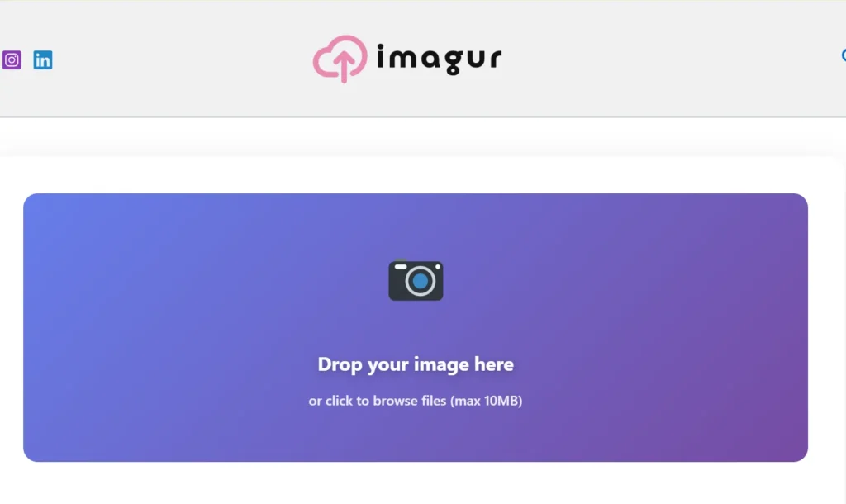Image resolution: width=846 pixels, height=504 pixels.
Task: Open the LinkedIn social icon
Action: [43, 59]
